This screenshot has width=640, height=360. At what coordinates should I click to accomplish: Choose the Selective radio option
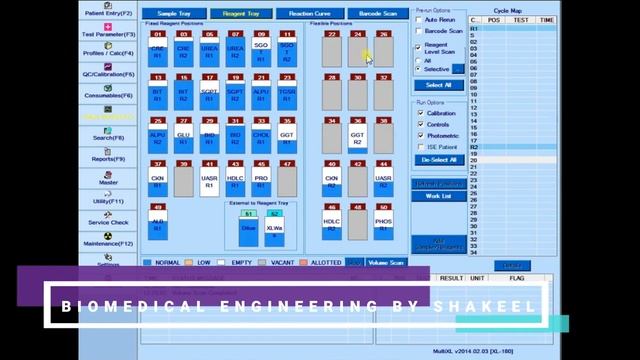tap(418, 69)
